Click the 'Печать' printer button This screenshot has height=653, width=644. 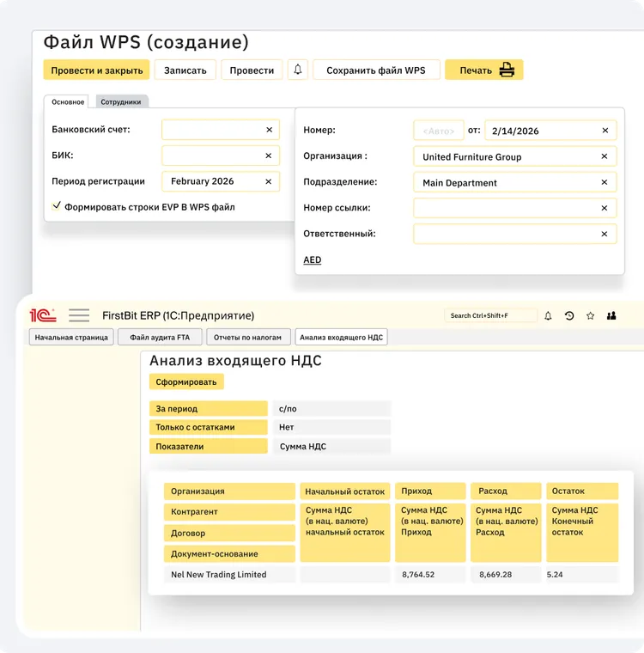click(484, 70)
